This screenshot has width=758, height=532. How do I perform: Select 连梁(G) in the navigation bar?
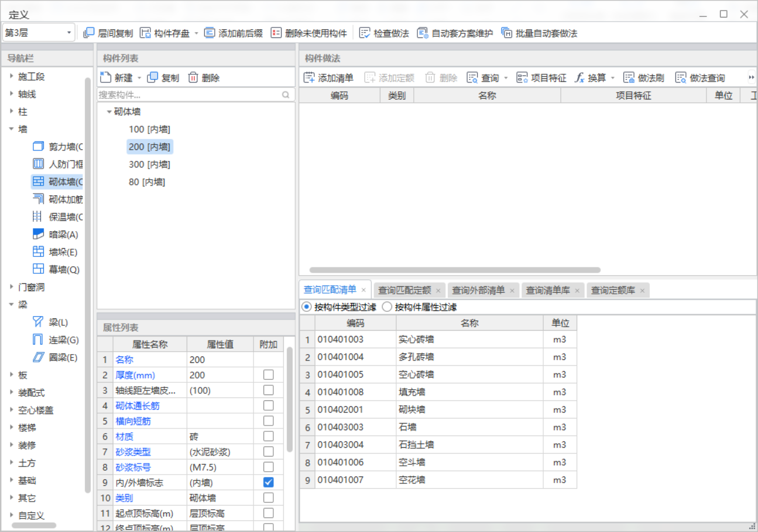coord(56,340)
